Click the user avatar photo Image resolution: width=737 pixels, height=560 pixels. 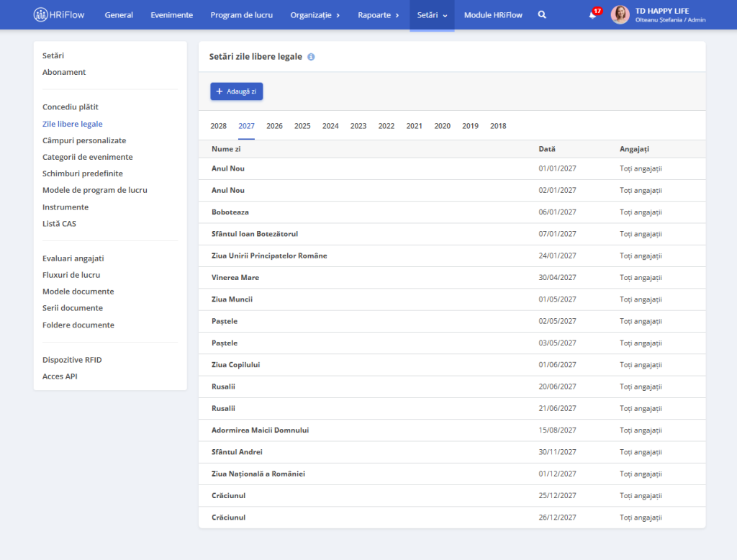tap(620, 14)
